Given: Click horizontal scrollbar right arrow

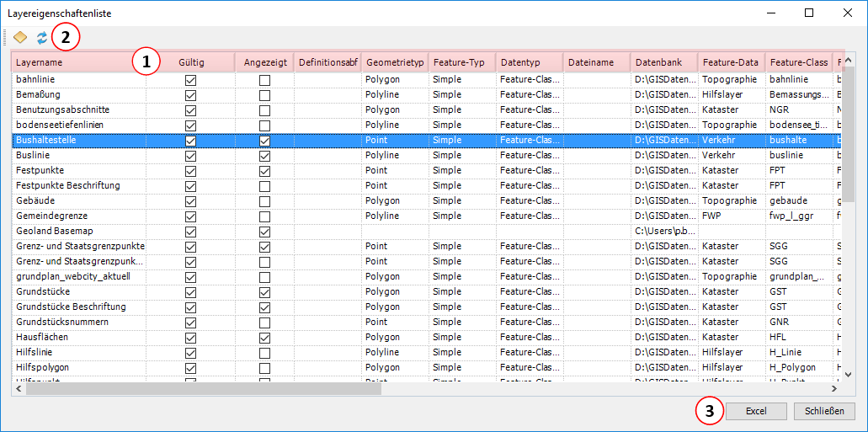Looking at the screenshot, I should coord(834,389).
